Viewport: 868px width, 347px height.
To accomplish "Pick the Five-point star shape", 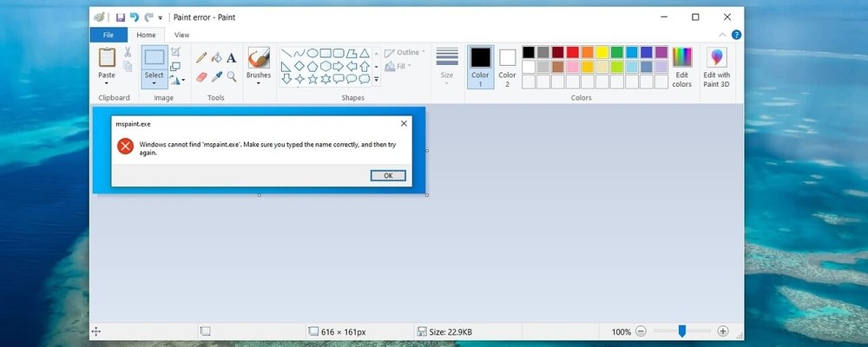I will click(x=312, y=79).
